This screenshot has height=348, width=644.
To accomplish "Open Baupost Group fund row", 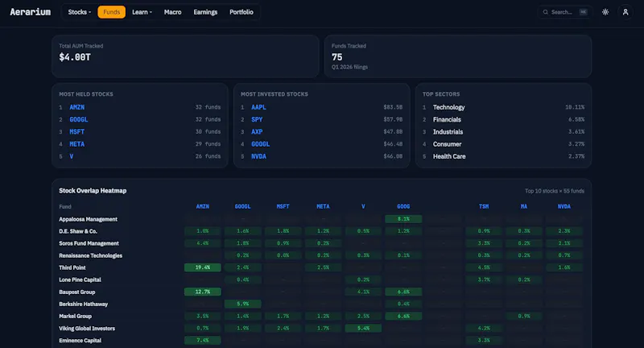I will point(76,292).
